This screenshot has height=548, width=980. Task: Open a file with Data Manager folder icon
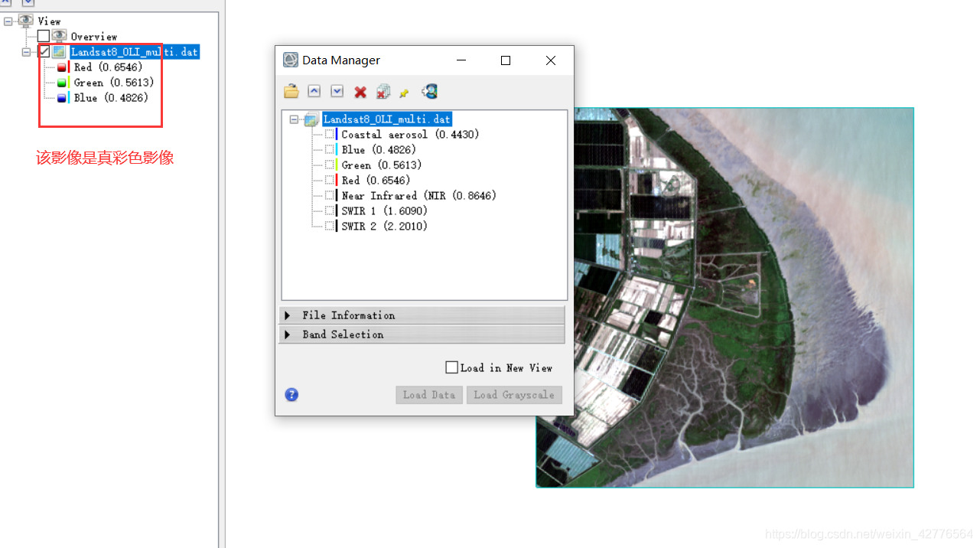(x=291, y=92)
